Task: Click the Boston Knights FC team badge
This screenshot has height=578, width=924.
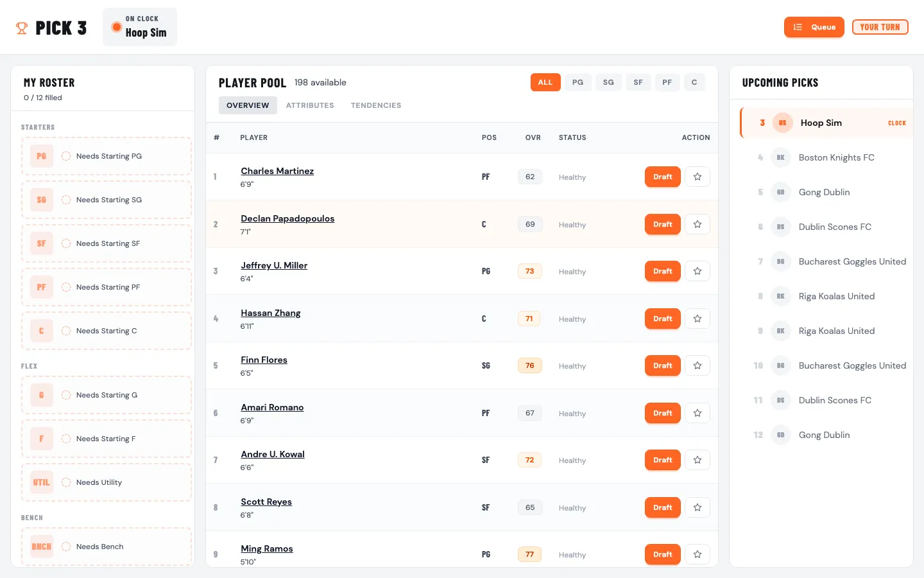Action: point(780,157)
